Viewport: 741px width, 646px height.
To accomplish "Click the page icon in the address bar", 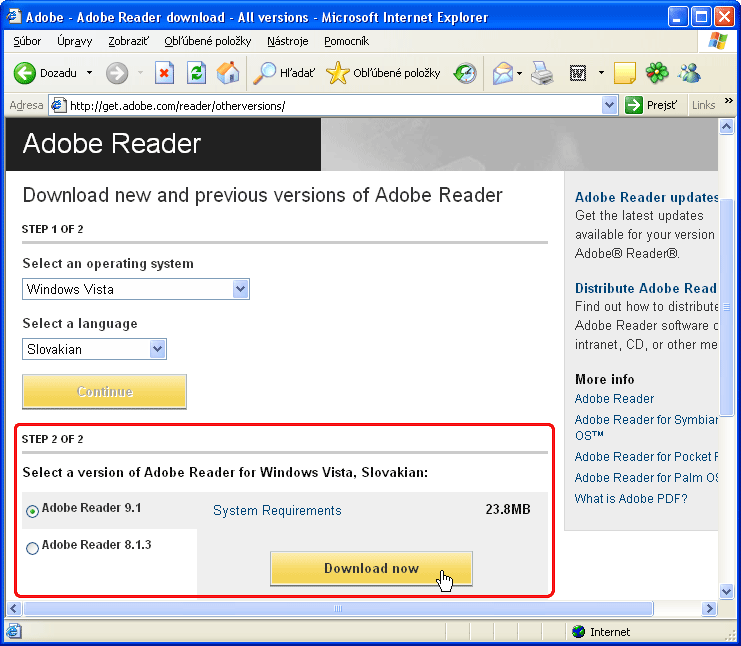I will point(58,105).
